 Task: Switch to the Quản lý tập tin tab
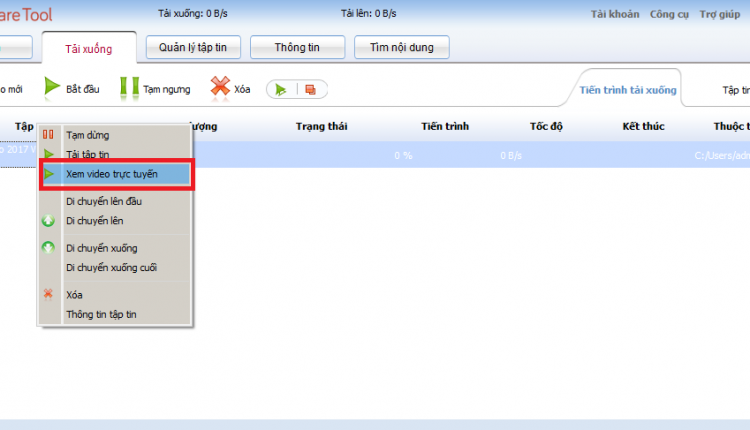pos(193,47)
